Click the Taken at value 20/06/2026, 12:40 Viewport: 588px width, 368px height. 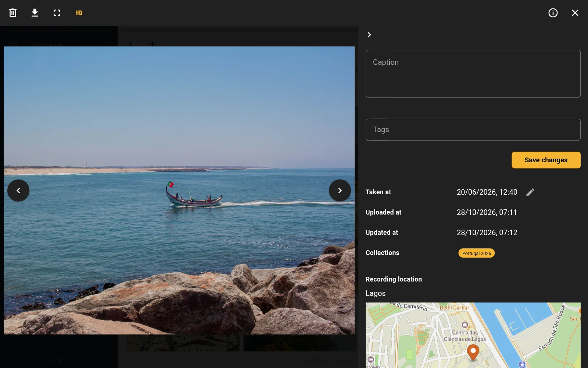coord(487,192)
